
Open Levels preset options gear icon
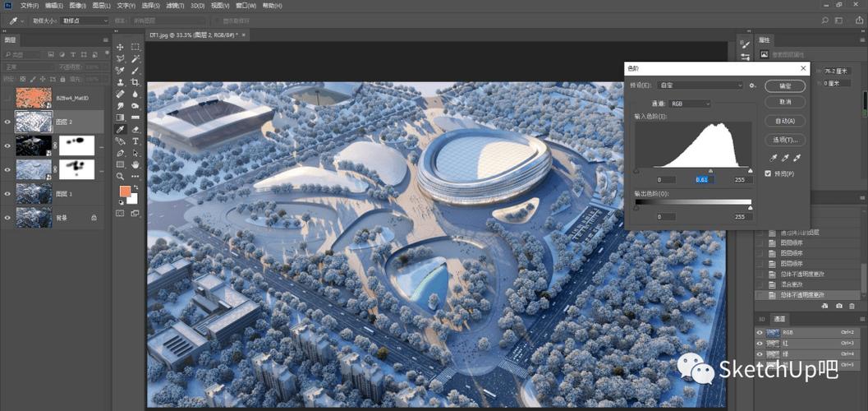(x=752, y=85)
